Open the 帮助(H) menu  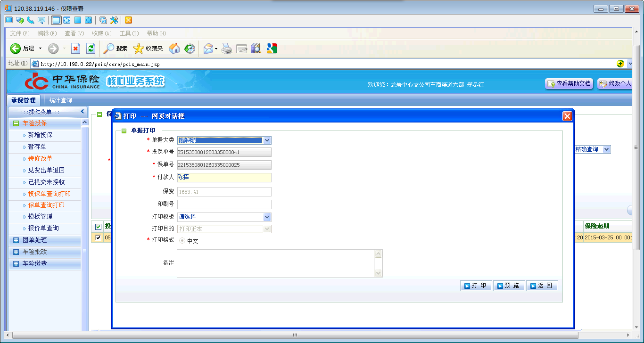coord(157,33)
